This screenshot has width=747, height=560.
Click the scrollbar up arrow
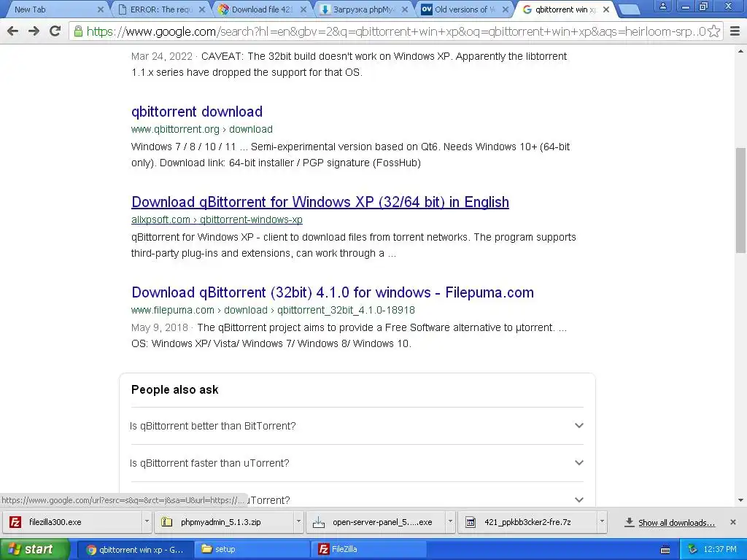click(740, 50)
